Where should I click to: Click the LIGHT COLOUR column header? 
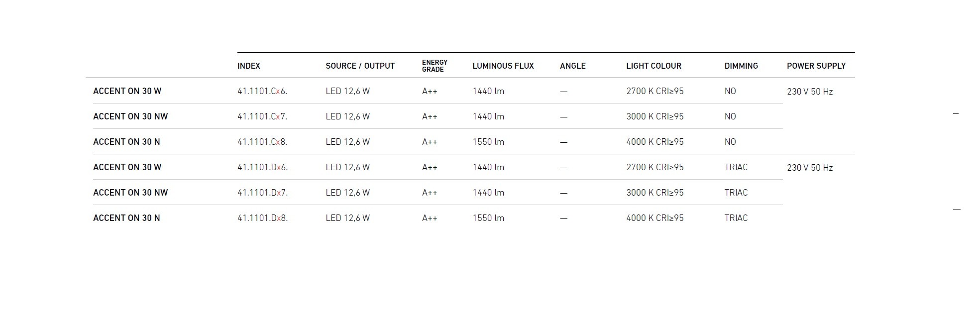click(653, 66)
